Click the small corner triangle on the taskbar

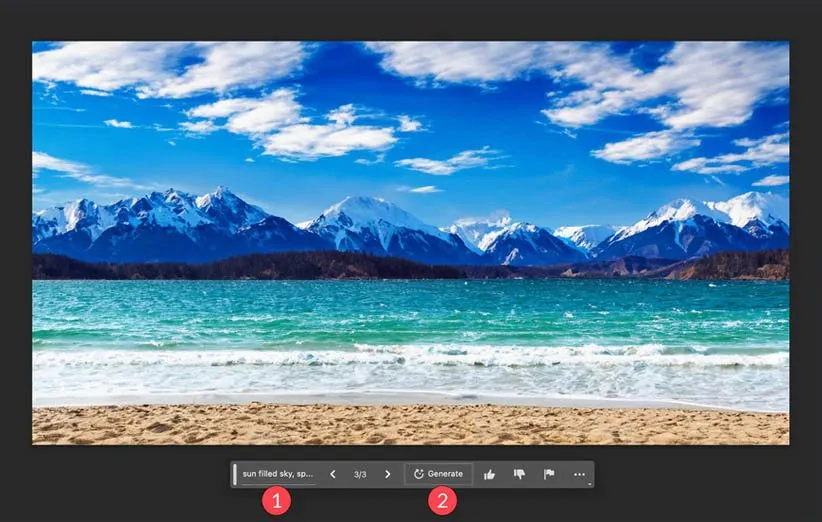(590, 484)
